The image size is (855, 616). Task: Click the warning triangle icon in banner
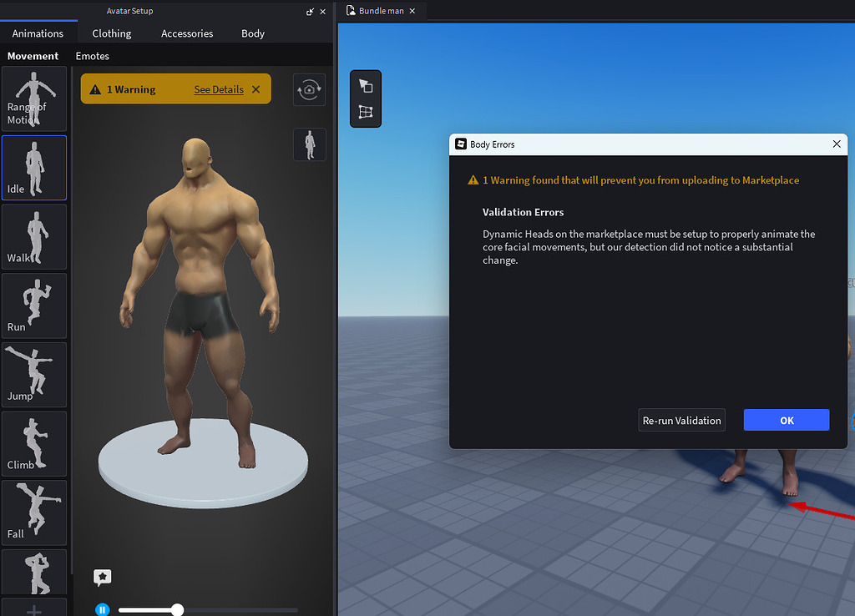tap(95, 89)
